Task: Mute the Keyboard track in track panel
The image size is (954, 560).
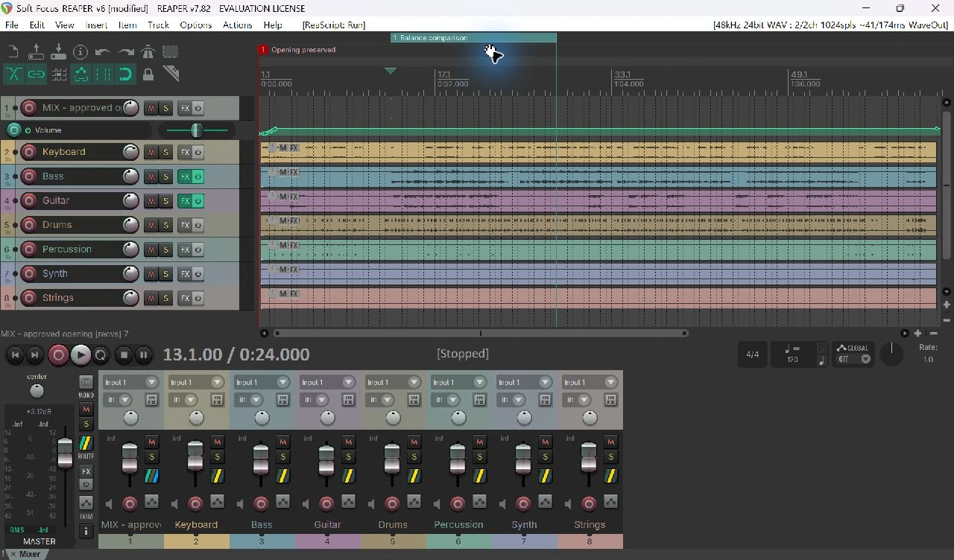Action: point(151,152)
